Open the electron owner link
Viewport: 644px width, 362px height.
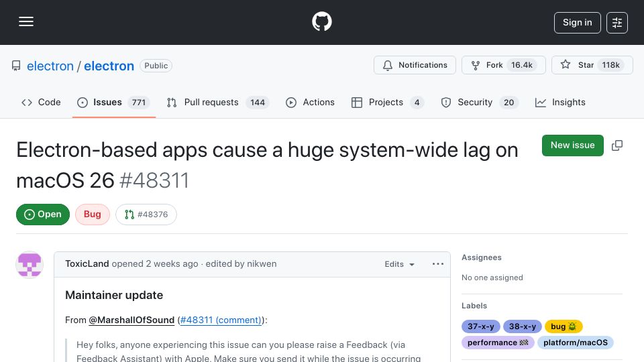click(50, 66)
